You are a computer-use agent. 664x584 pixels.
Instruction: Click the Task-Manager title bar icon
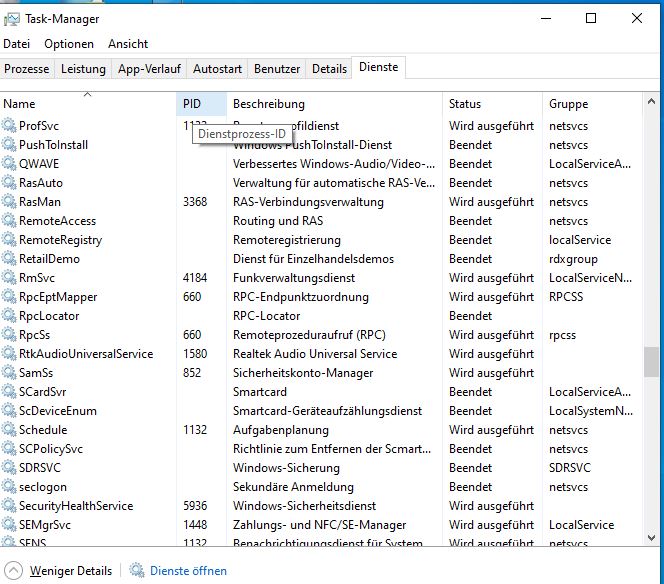click(11, 19)
